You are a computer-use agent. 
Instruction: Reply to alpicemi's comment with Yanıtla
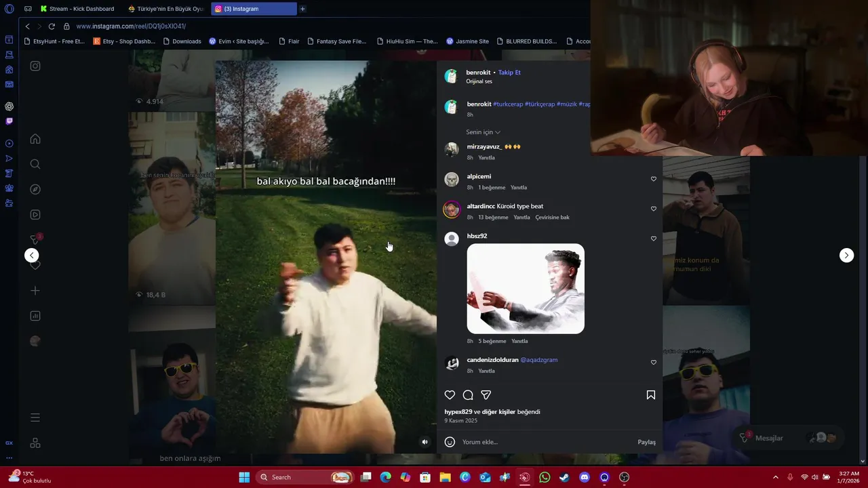518,188
